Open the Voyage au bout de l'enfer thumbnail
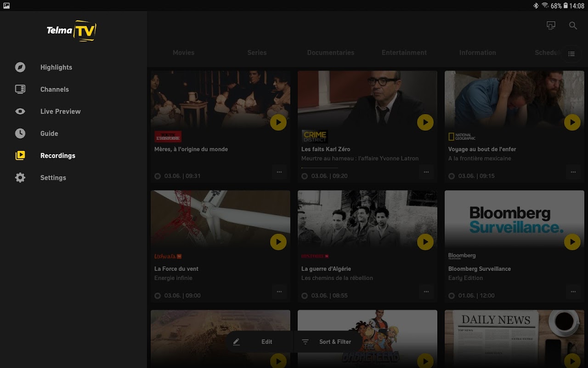The image size is (588, 368). tap(514, 98)
